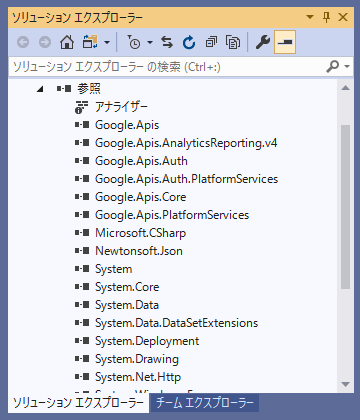Select the Microsoft.CSharp reference
The height and width of the screenshot is (420, 360).
tap(140, 233)
